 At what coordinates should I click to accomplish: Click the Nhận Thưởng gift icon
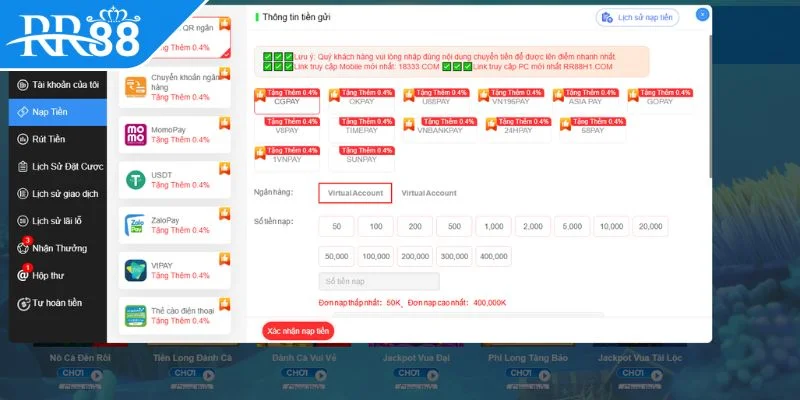(22, 249)
